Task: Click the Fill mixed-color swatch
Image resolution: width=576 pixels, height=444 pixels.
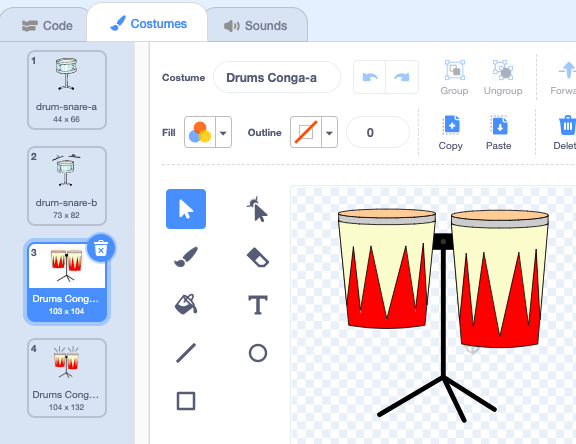Action: point(200,132)
